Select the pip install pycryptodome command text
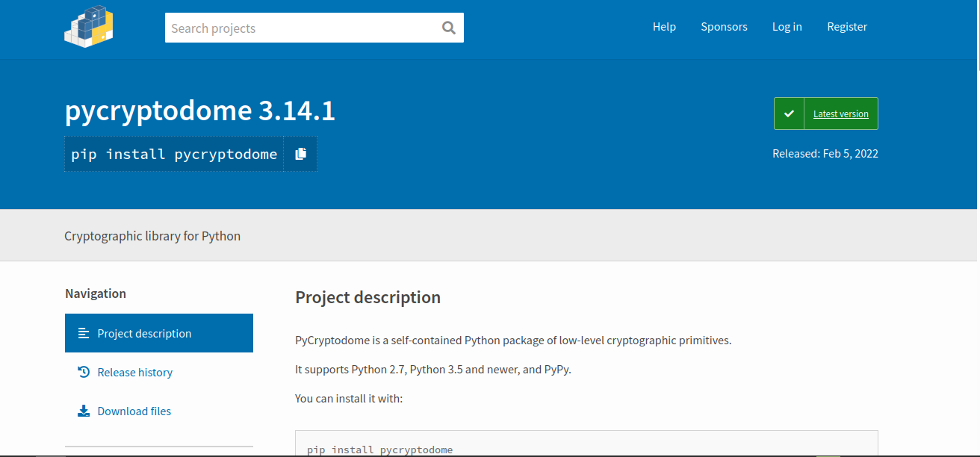The height and width of the screenshot is (457, 980). (x=173, y=153)
